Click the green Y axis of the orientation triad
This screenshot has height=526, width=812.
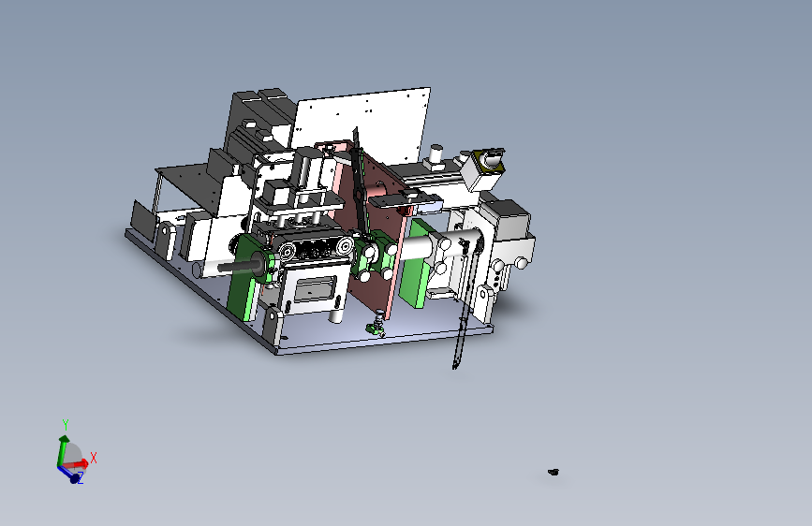tap(63, 450)
